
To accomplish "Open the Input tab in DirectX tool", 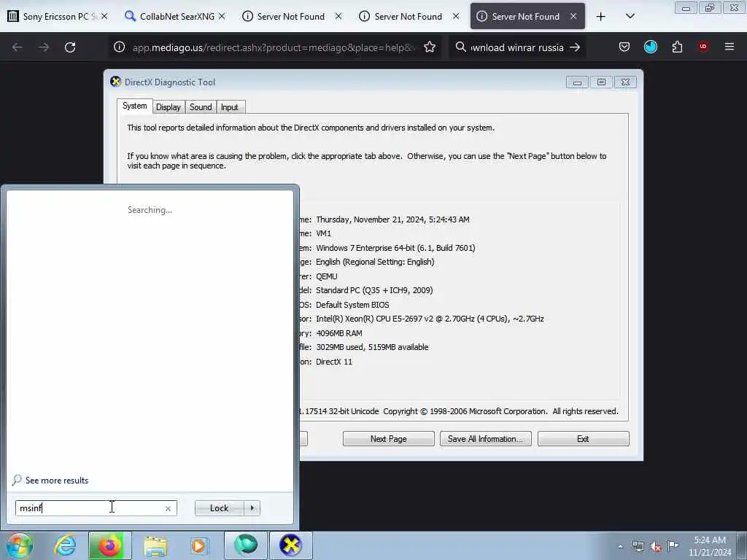I will click(230, 107).
